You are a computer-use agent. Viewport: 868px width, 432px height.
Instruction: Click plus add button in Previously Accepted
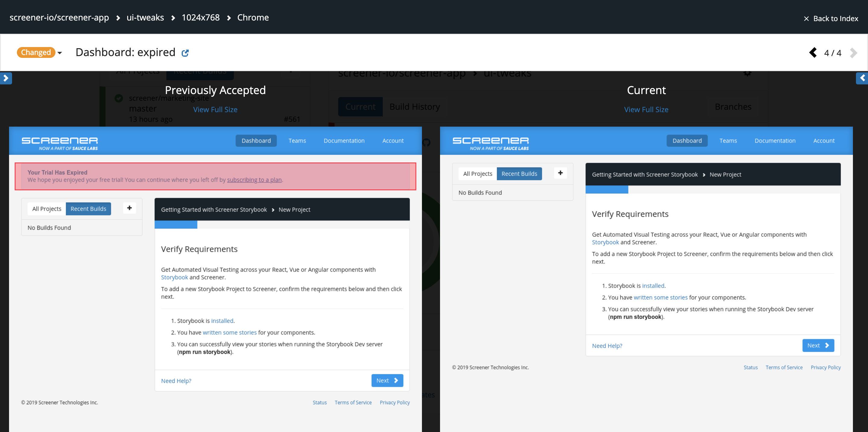click(129, 208)
